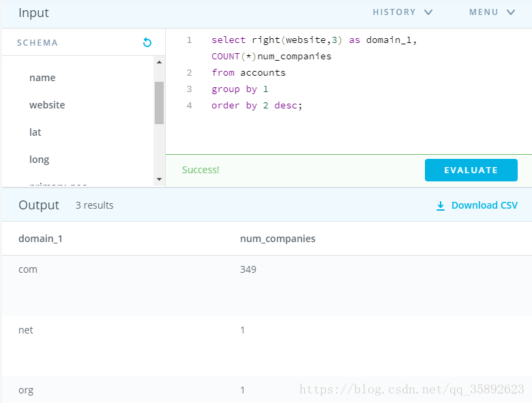
Task: Select the 'name' schema column
Action: tap(42, 78)
